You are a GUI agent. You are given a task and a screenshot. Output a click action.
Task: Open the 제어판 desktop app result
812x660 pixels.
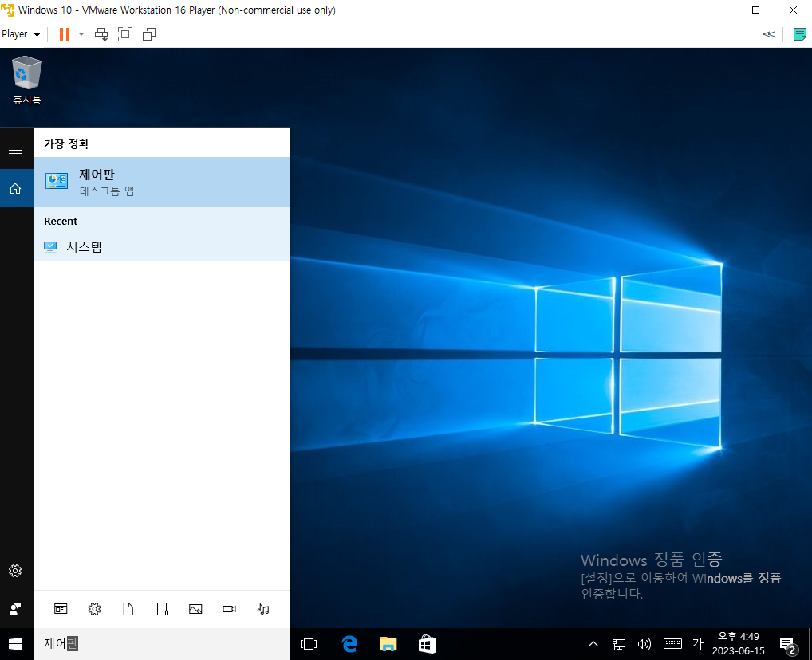(x=162, y=183)
